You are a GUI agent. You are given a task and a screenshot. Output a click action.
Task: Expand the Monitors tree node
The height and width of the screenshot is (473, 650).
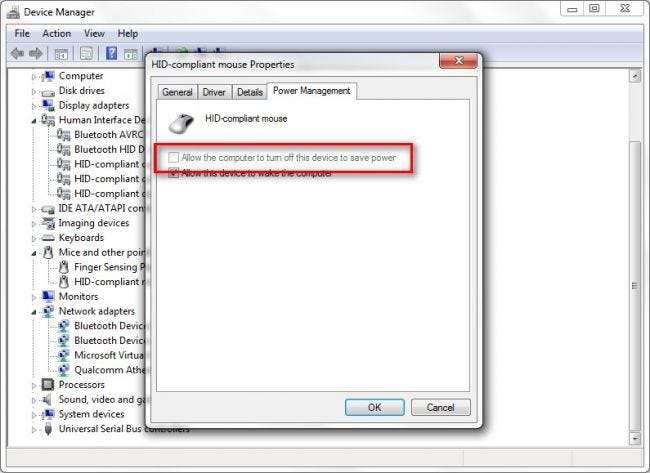[x=34, y=297]
